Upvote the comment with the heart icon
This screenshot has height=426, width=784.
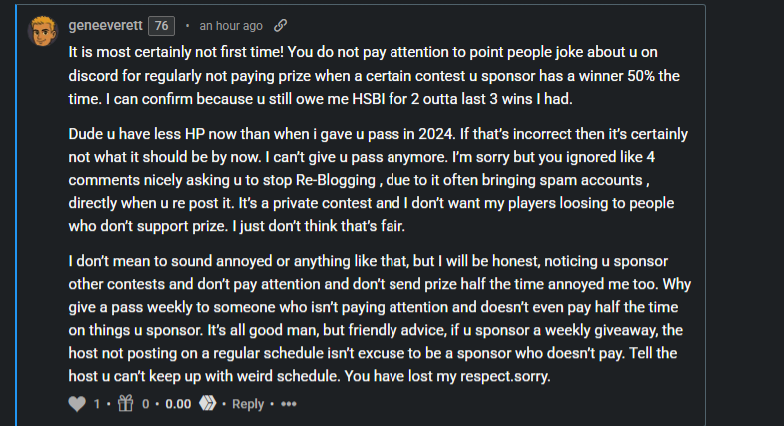[x=77, y=404]
